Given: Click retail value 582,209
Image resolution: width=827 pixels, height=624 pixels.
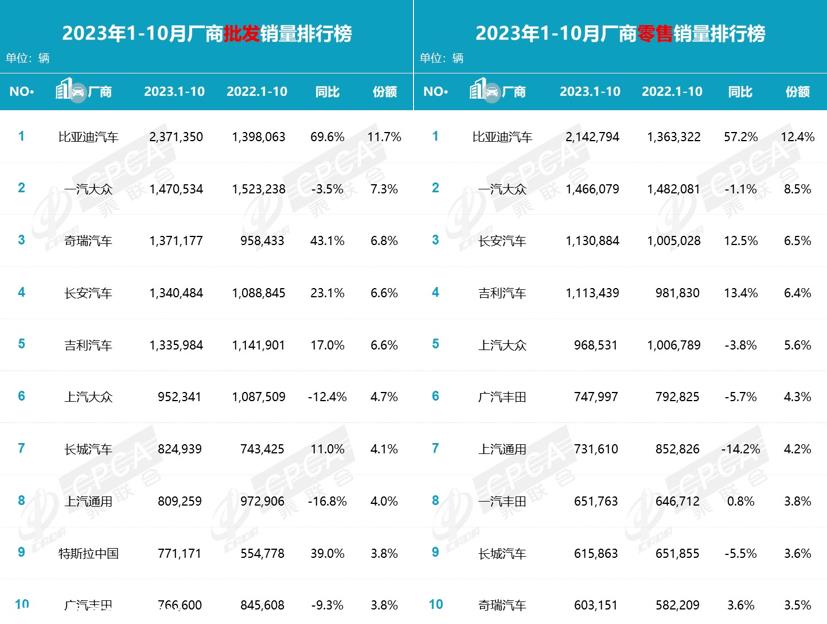Looking at the screenshot, I should tap(677, 605).
